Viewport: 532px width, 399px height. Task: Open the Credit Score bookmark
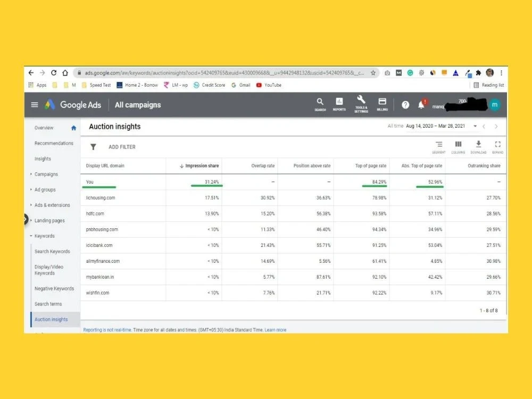(209, 85)
